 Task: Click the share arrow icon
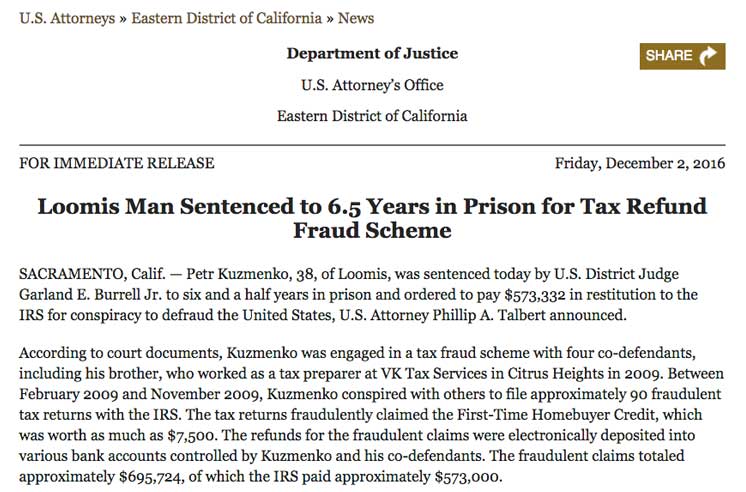tap(708, 56)
